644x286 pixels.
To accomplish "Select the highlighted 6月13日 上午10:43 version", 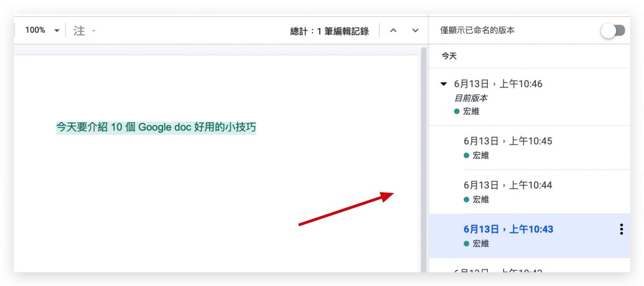I will coord(529,236).
